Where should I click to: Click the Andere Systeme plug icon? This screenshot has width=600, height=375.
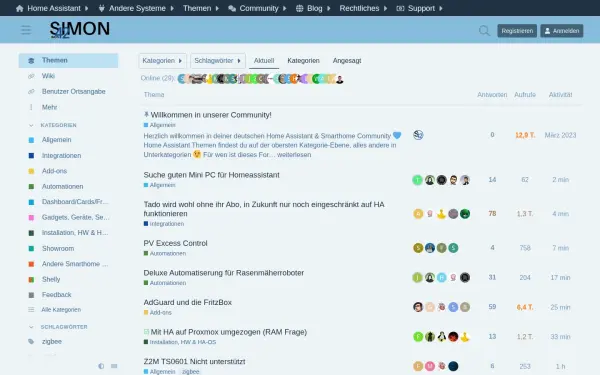[x=101, y=8]
